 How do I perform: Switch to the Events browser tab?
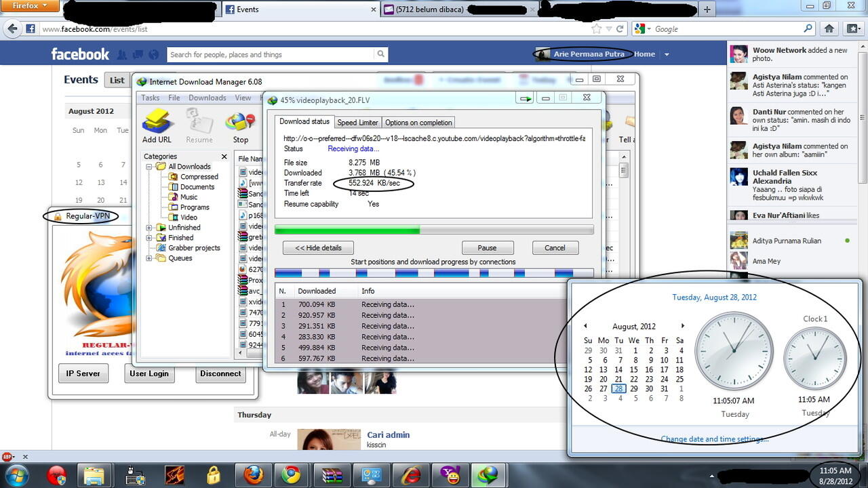(300, 9)
